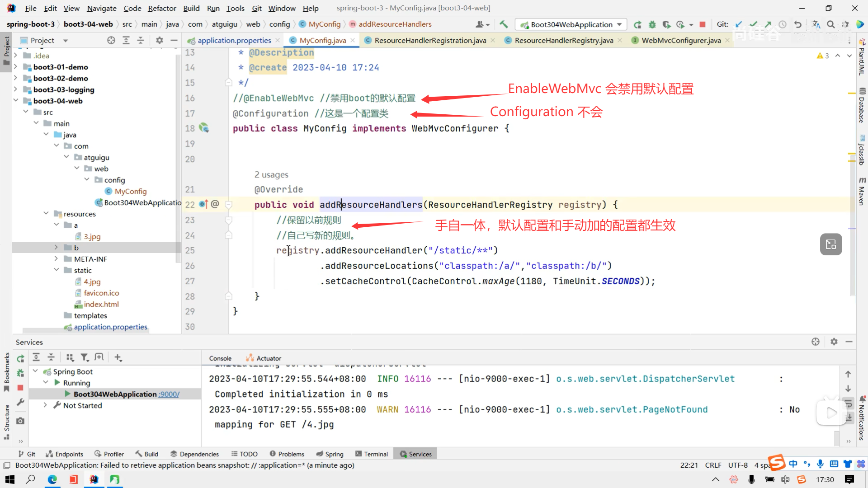Click the Services filter icon
This screenshot has width=868, height=488.
(85, 357)
